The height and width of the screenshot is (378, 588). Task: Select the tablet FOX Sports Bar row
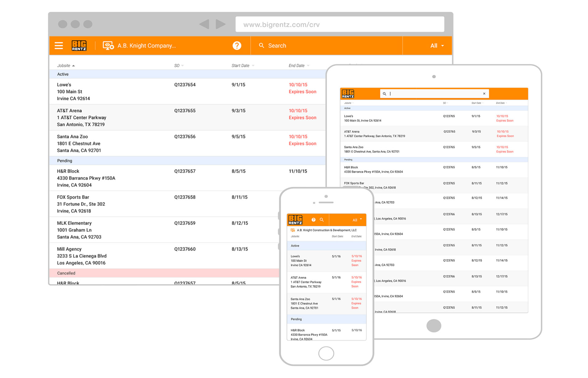[x=434, y=185]
